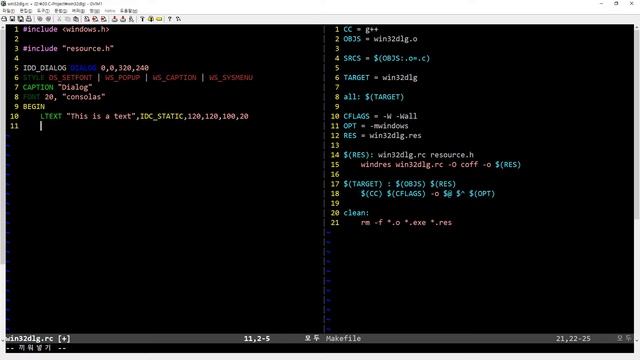Click the Jump to Tag icon
640x360 pixels.
pyautogui.click(x=159, y=19)
